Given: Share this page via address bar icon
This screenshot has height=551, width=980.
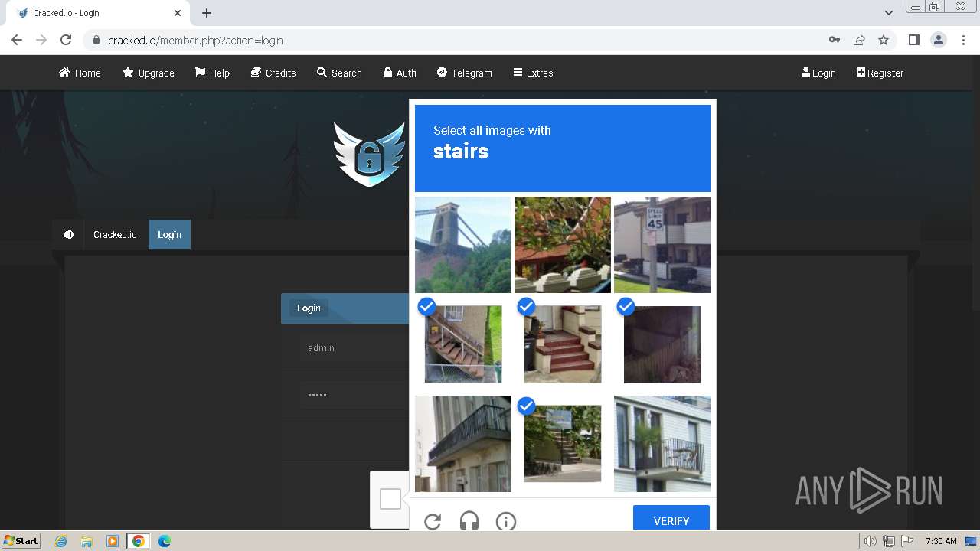Looking at the screenshot, I should [859, 40].
